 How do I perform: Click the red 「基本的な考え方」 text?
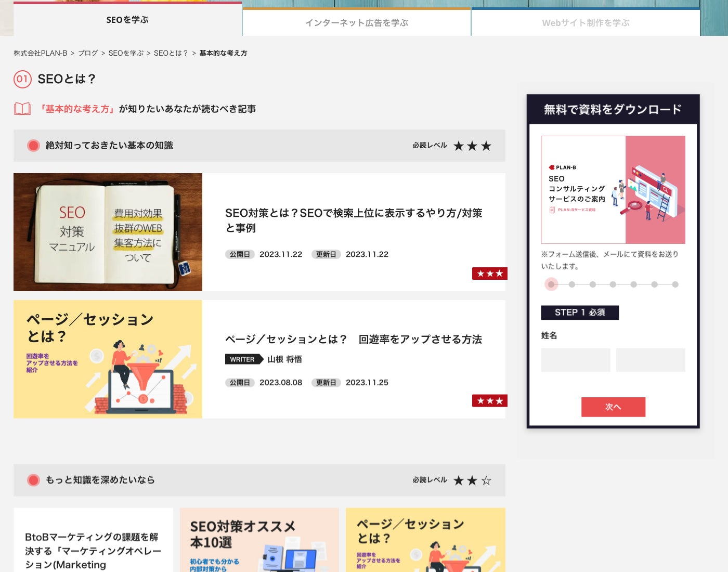77,109
